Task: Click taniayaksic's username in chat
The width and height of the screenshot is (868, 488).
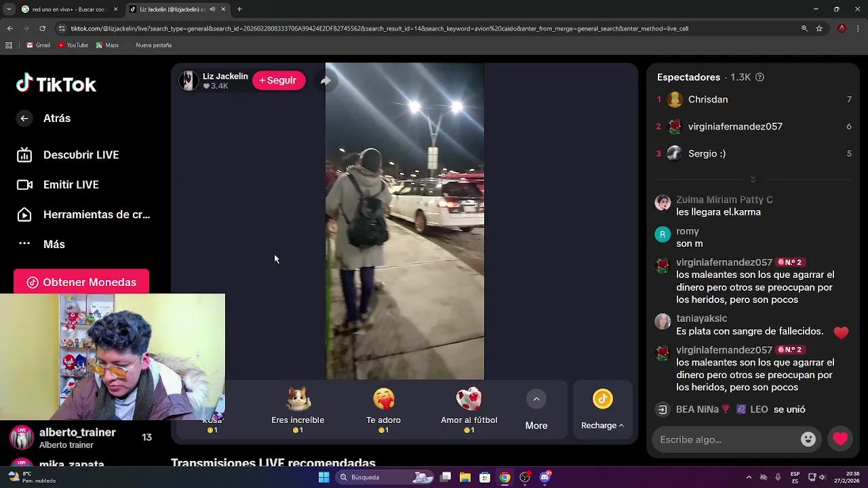Action: [x=701, y=319]
